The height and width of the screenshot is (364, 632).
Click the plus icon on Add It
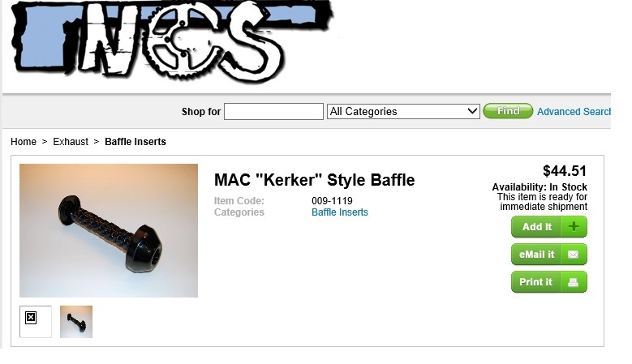(574, 227)
